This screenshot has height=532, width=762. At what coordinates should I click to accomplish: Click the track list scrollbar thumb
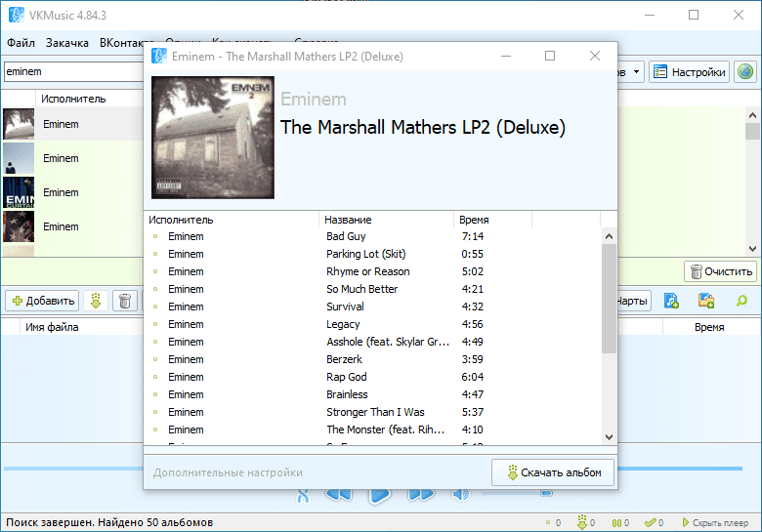click(609, 299)
